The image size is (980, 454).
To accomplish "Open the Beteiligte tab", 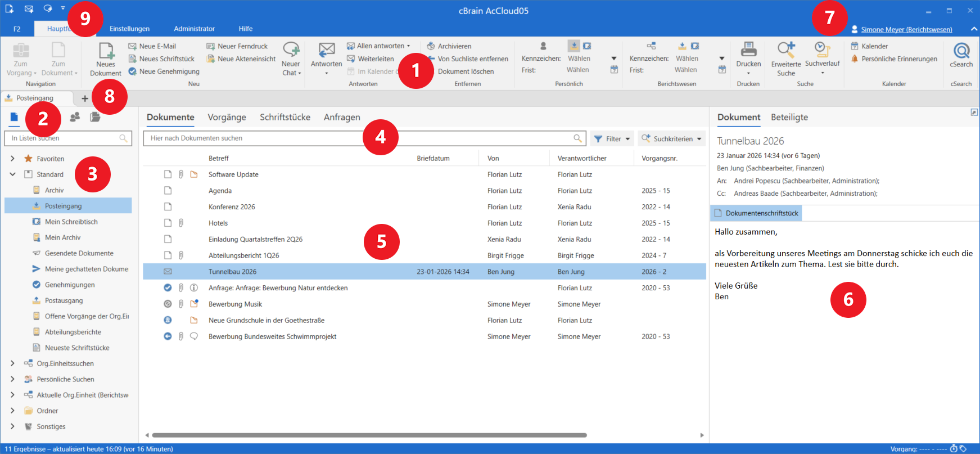I will [789, 117].
